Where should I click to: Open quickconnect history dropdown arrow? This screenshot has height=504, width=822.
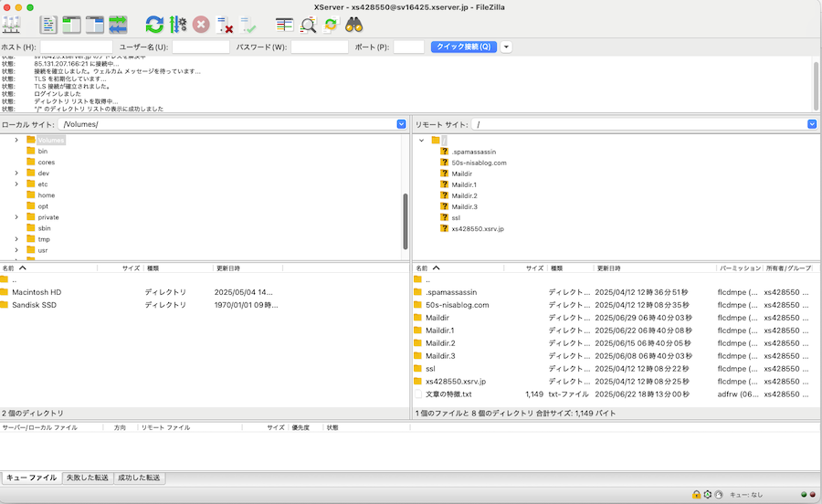tap(506, 47)
